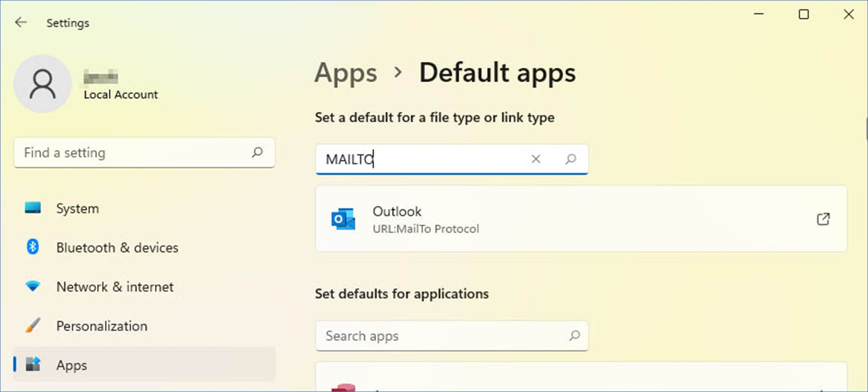This screenshot has width=868, height=392.
Task: Click the search icon beside MAILTO
Action: (x=571, y=159)
